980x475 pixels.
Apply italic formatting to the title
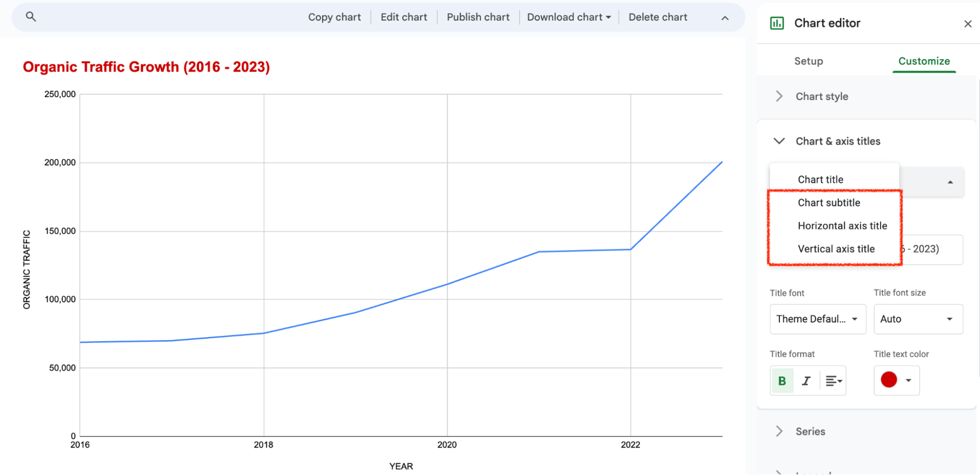point(806,380)
